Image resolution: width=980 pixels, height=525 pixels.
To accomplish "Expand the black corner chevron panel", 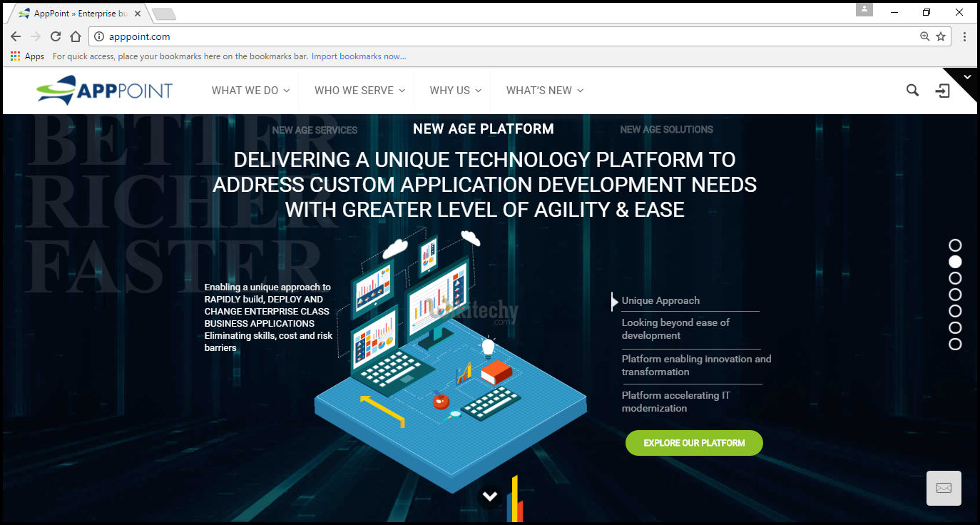I will point(967,76).
